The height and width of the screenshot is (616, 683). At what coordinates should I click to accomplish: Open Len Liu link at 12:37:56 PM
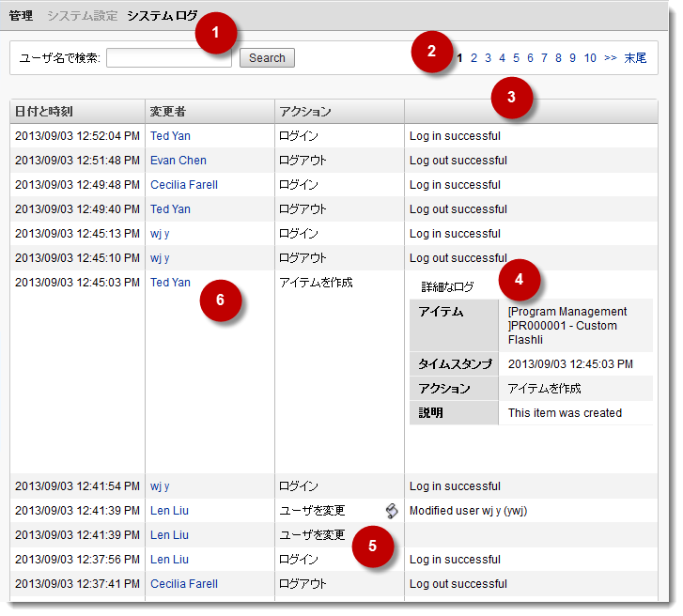pyautogui.click(x=169, y=560)
